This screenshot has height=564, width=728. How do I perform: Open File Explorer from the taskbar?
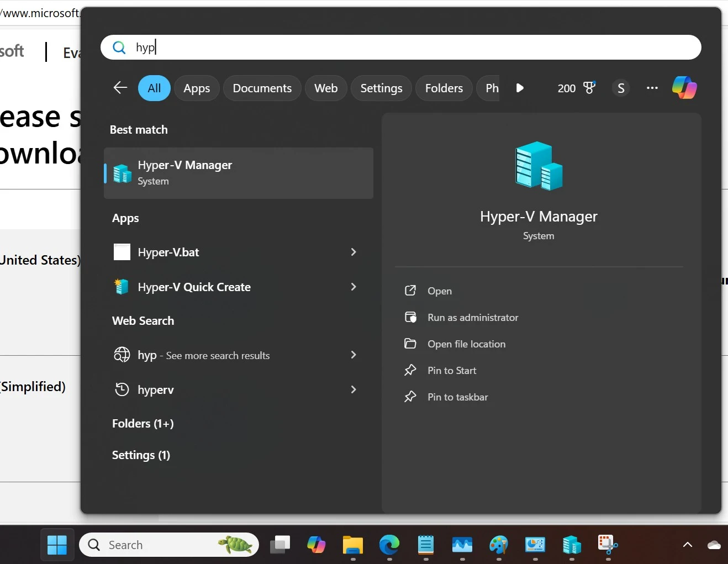pos(353,545)
